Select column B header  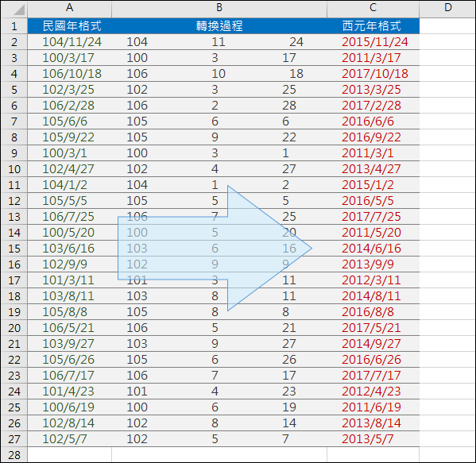(x=219, y=9)
